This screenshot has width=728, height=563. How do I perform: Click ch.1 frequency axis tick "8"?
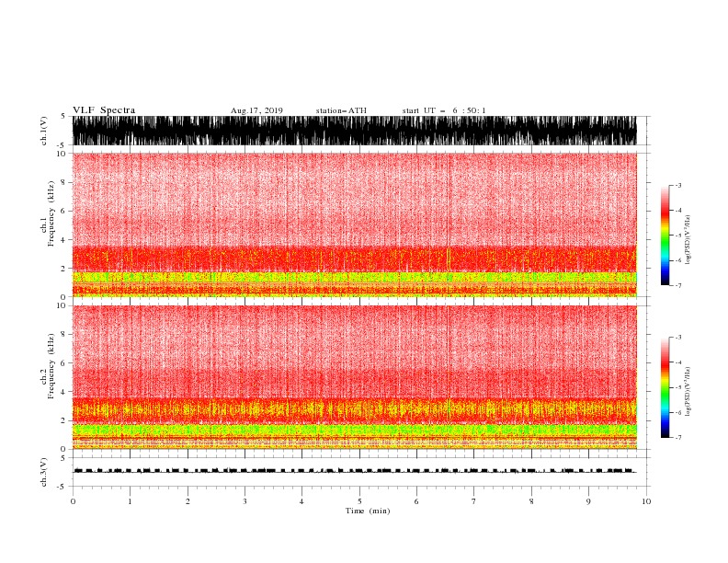[x=63, y=182]
